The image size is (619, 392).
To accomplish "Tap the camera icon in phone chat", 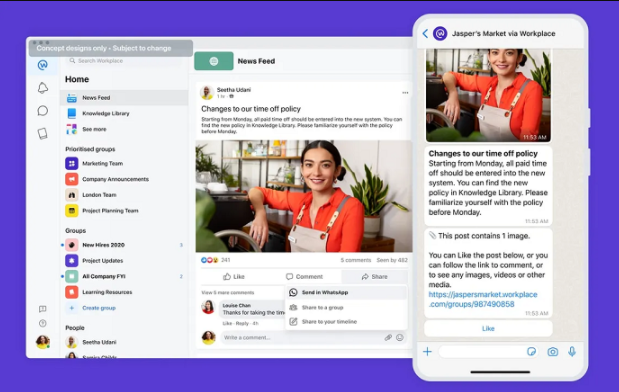I will click(553, 351).
